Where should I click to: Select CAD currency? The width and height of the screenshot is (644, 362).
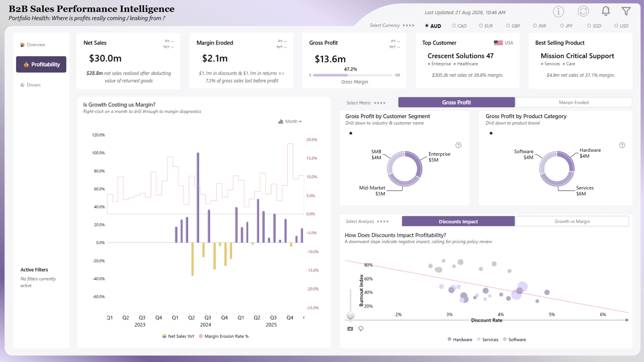tap(459, 26)
